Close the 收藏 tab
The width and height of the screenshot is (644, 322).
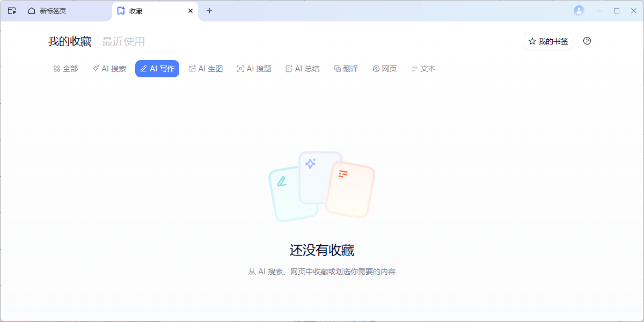[190, 11]
